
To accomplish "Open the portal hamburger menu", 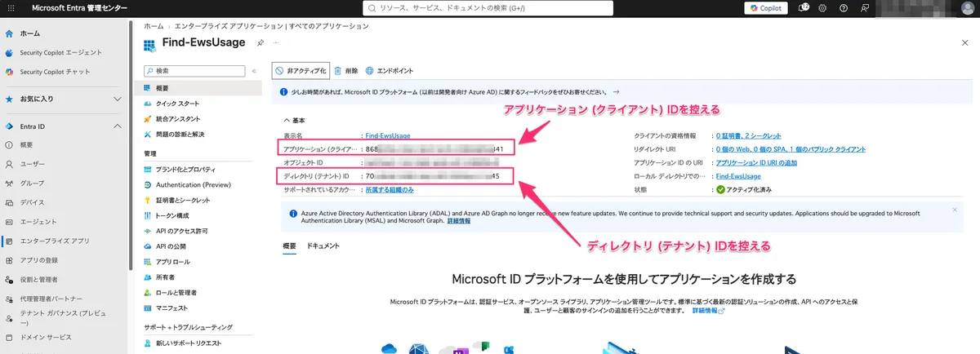I will click(11, 8).
